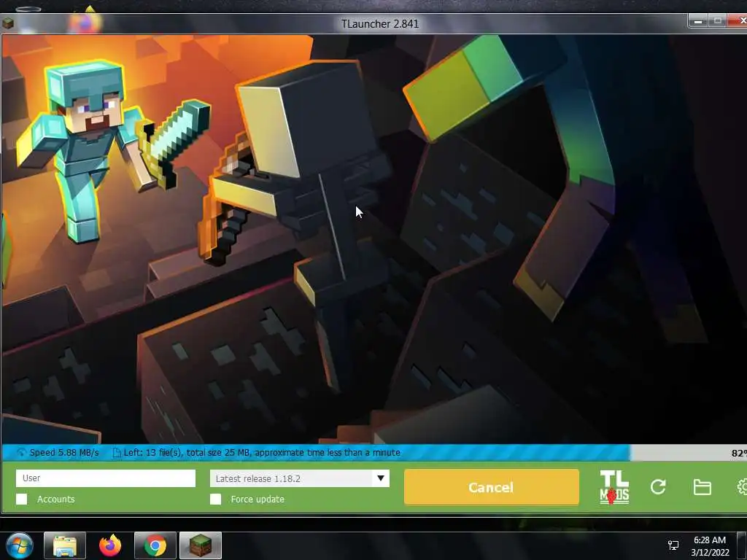Click the download progress bar
This screenshot has width=747, height=560.
(374, 453)
